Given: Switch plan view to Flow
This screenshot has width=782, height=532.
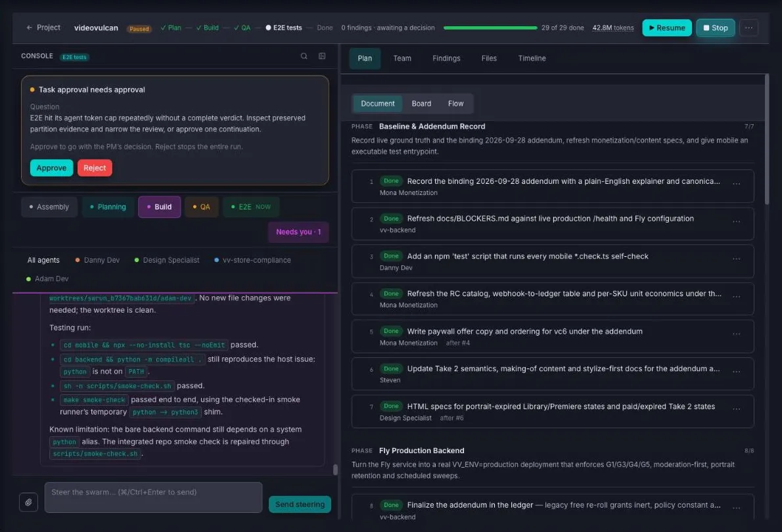Looking at the screenshot, I should 455,104.
